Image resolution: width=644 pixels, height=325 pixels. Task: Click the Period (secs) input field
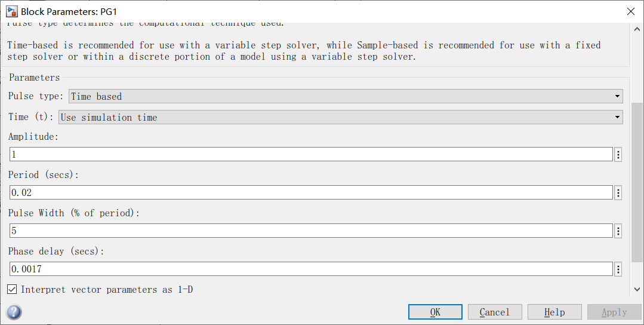click(x=311, y=193)
